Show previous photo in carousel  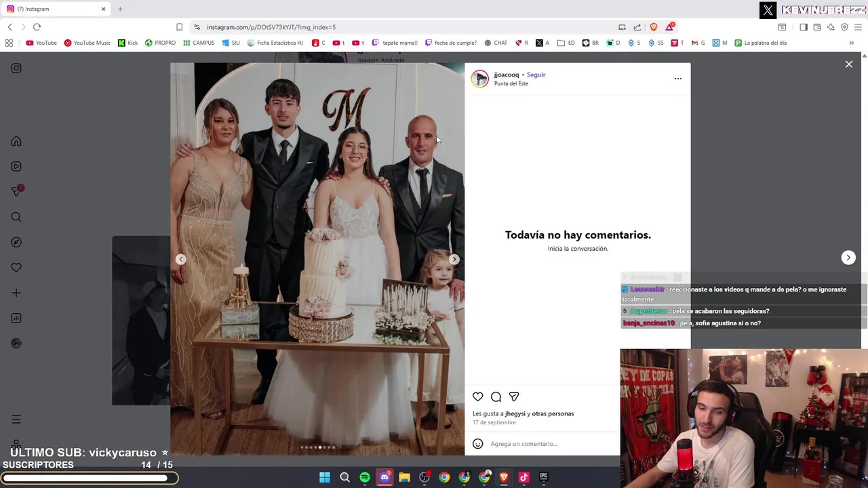coord(180,259)
